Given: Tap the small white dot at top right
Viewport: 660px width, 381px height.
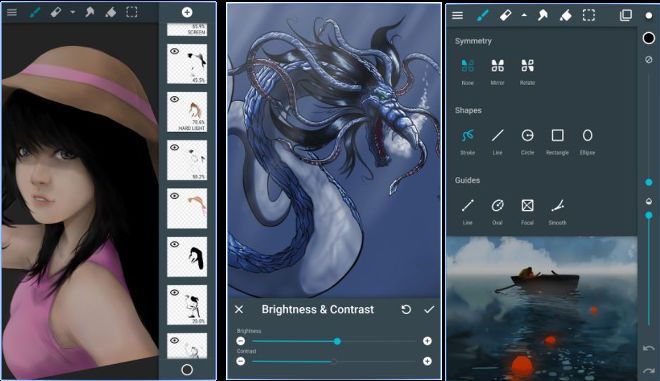Looking at the screenshot, I should [649, 16].
